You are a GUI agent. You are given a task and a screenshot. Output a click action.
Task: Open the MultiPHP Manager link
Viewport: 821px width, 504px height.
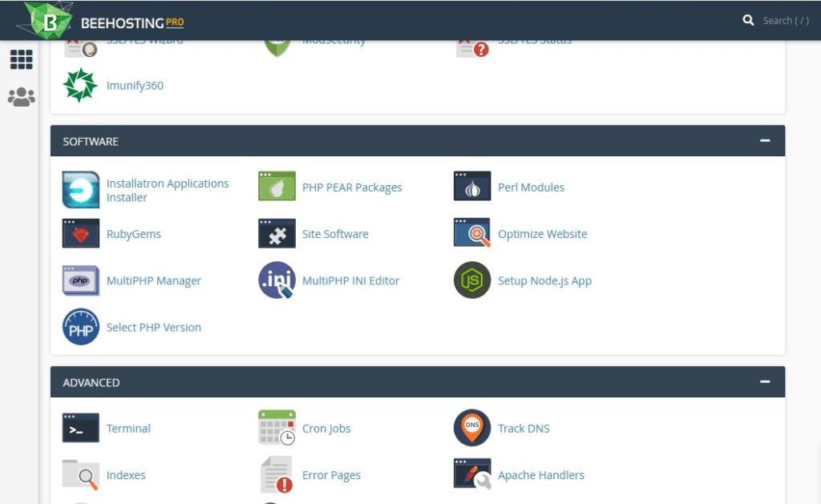click(x=153, y=280)
